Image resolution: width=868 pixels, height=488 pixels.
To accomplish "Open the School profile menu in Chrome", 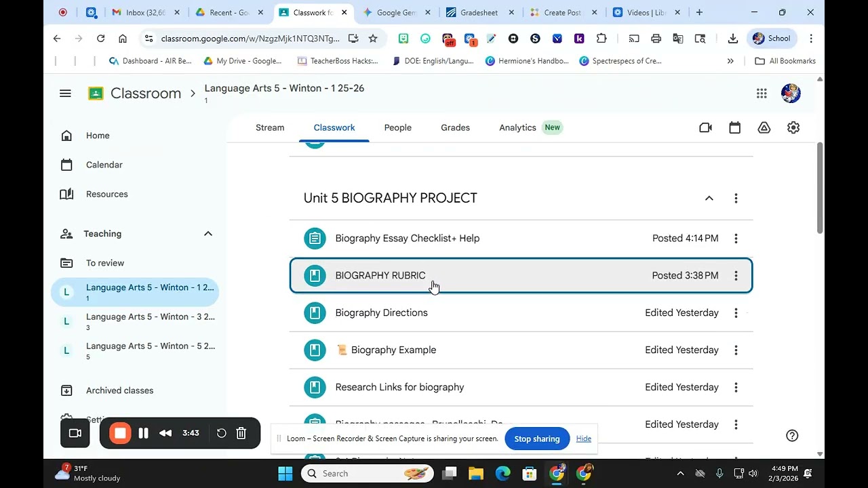I will (772, 39).
